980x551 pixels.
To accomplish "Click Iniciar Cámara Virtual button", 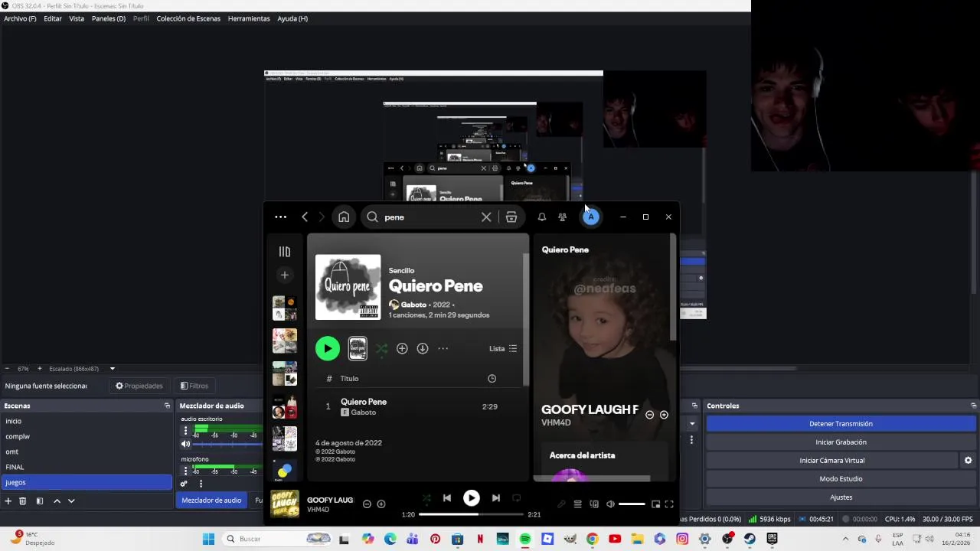I will tap(832, 461).
